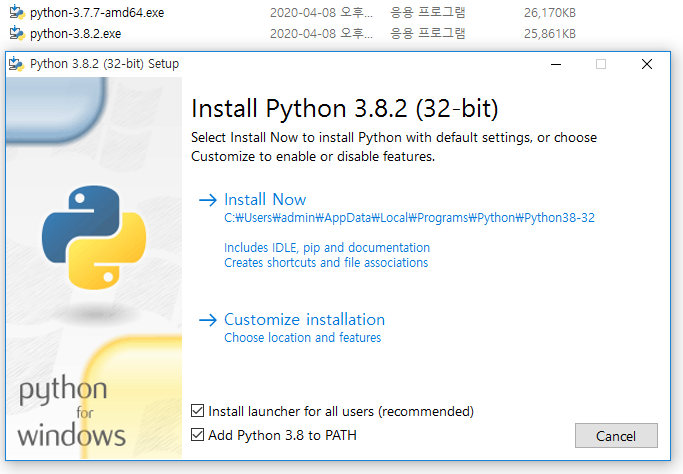Viewport: 683px width, 474px height.
Task: Click the default install path text
Action: tap(409, 218)
